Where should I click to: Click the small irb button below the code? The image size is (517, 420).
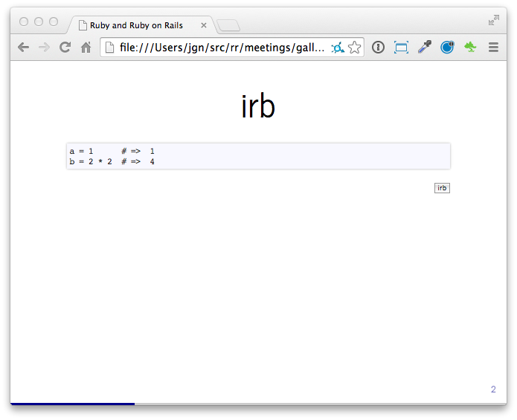[x=442, y=188]
